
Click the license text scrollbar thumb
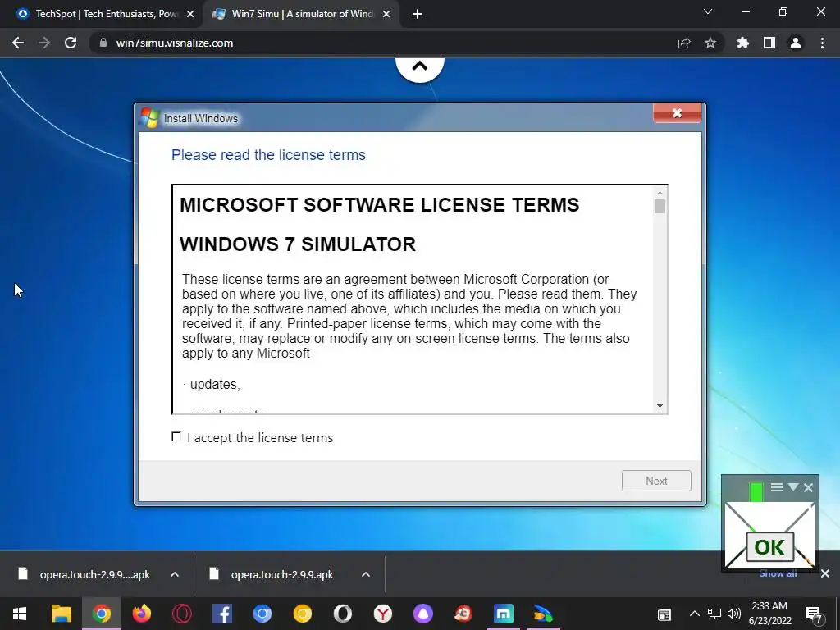pyautogui.click(x=660, y=206)
